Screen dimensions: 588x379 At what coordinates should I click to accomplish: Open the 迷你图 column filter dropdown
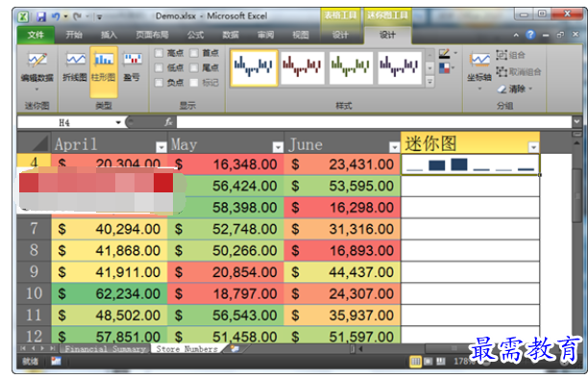coord(533,147)
